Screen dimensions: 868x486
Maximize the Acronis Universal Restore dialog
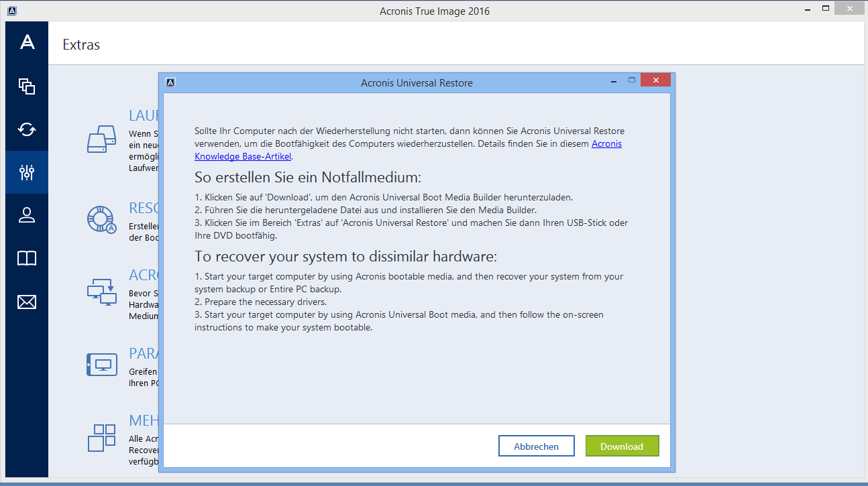631,80
